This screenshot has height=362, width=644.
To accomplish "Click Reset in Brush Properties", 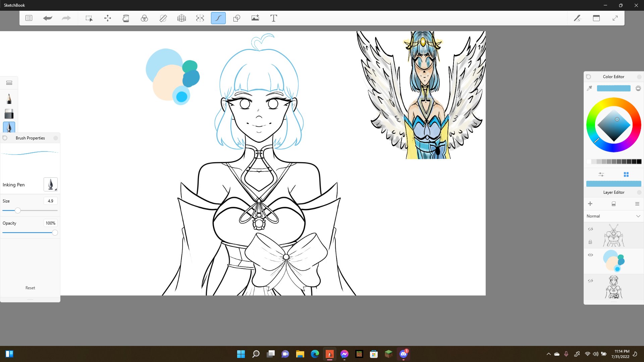I will click(30, 288).
